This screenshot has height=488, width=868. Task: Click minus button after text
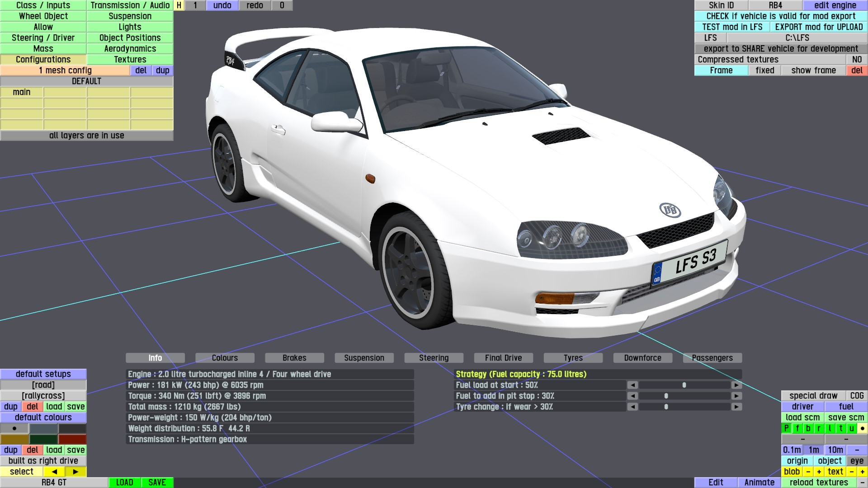click(852, 472)
